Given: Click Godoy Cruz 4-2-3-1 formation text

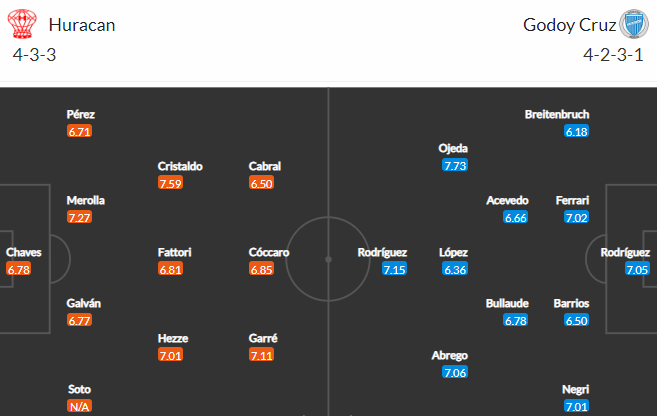Looking at the screenshot, I should 613,55.
